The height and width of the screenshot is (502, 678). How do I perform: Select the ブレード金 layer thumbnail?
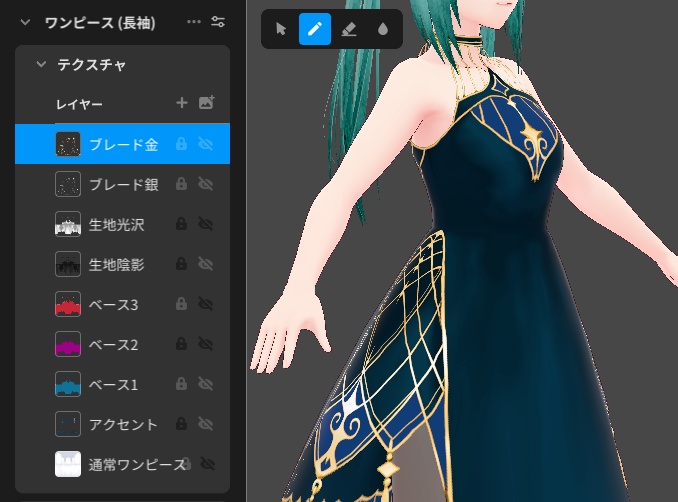point(68,144)
